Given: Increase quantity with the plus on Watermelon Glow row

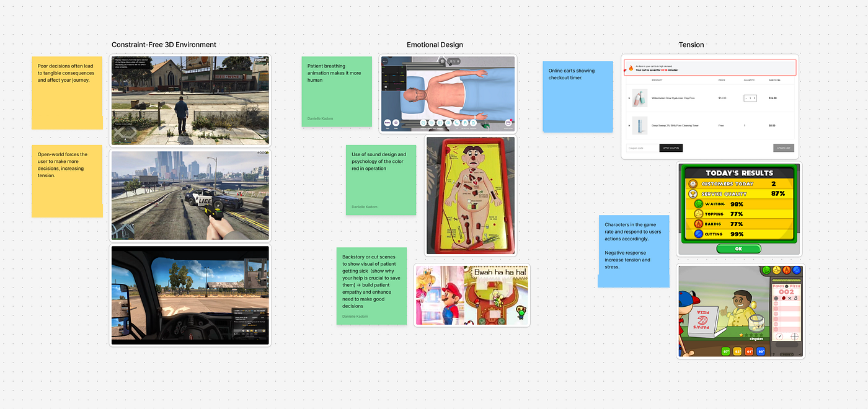Looking at the screenshot, I should [755, 98].
